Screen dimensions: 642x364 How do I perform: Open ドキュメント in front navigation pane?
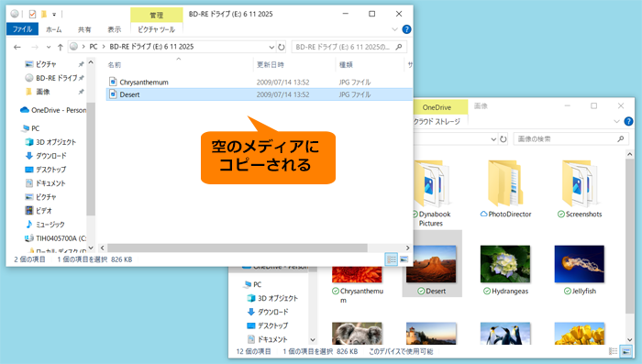pyautogui.click(x=46, y=183)
